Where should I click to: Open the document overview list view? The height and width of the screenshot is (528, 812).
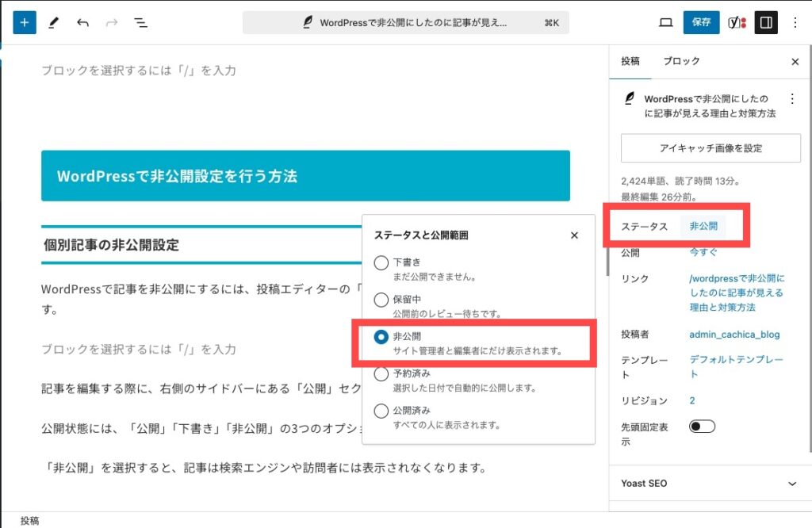click(140, 23)
